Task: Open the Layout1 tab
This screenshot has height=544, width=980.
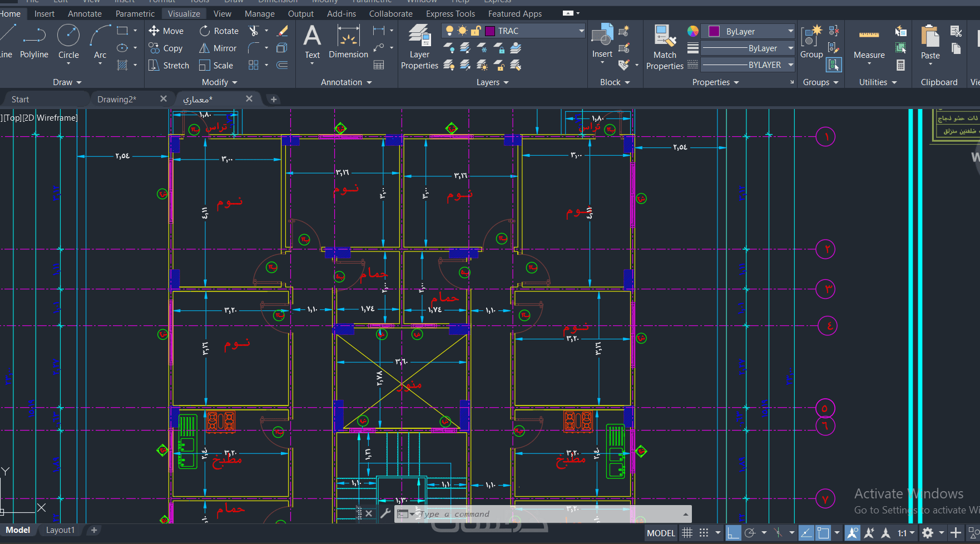Action: click(x=60, y=530)
